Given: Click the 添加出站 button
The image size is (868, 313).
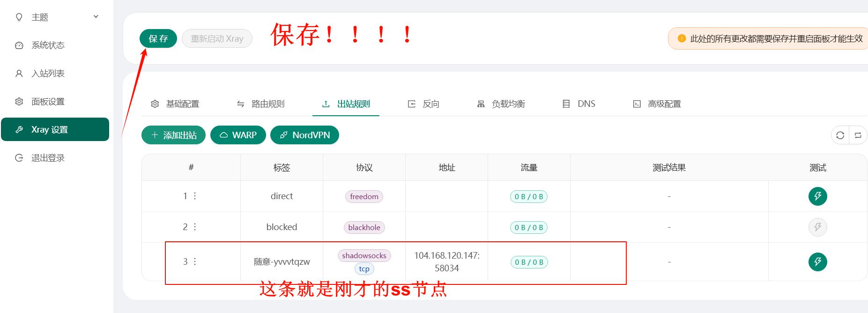Looking at the screenshot, I should pos(173,135).
